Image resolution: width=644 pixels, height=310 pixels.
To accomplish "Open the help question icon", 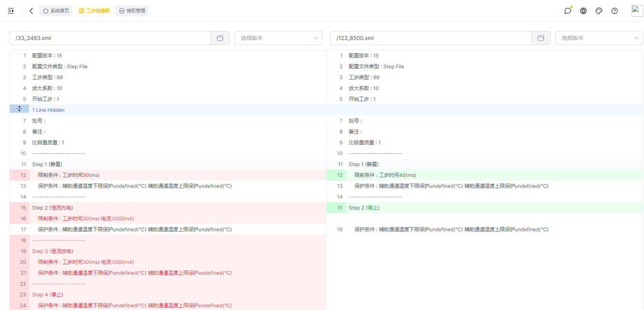I will 614,11.
